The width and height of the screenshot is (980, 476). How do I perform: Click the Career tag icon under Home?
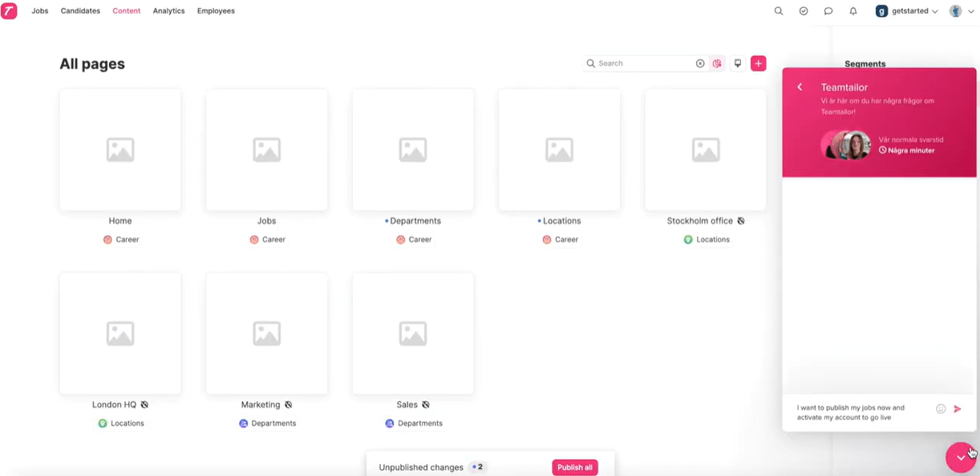click(x=107, y=239)
